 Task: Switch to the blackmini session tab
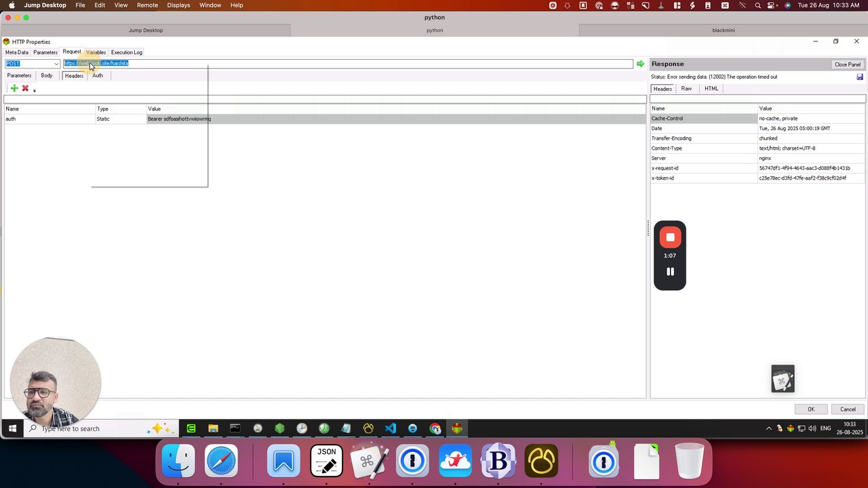724,30
